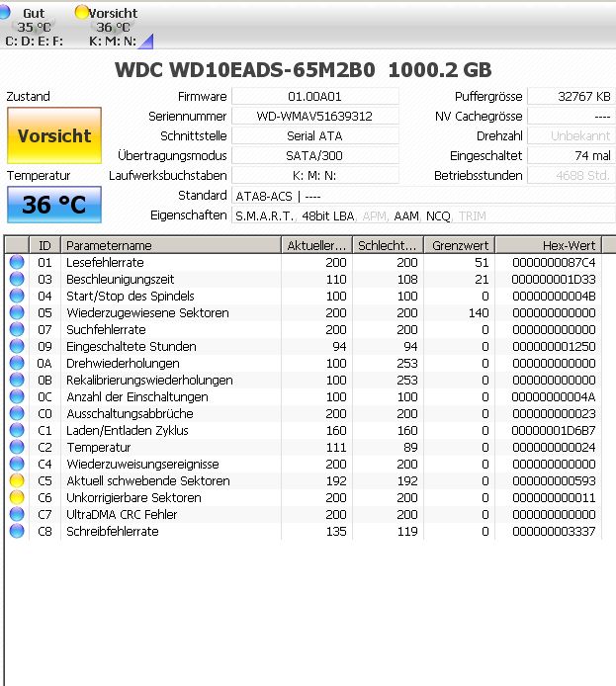
Task: Click the blue orb beside Gut in disk bar
Action: click(x=4, y=12)
